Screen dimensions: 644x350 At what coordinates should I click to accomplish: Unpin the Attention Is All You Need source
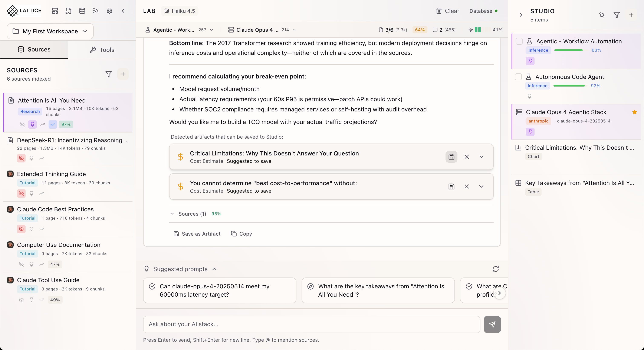coord(32,124)
